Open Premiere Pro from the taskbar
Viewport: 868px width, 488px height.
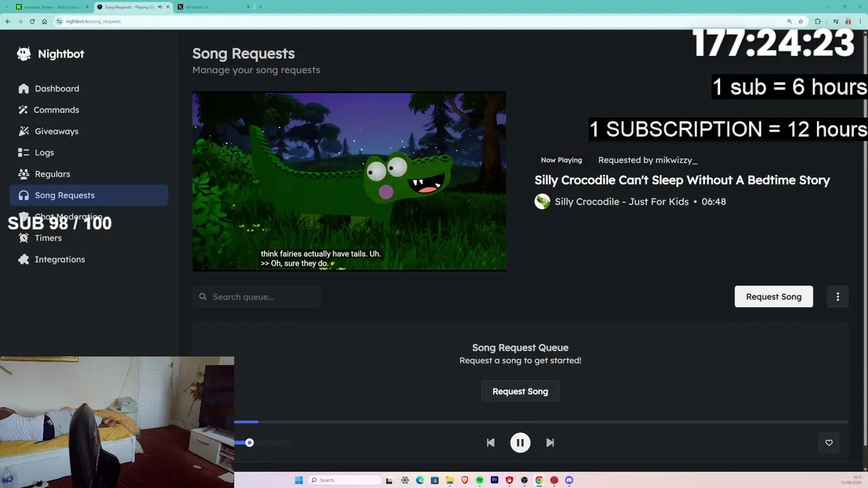tap(494, 480)
